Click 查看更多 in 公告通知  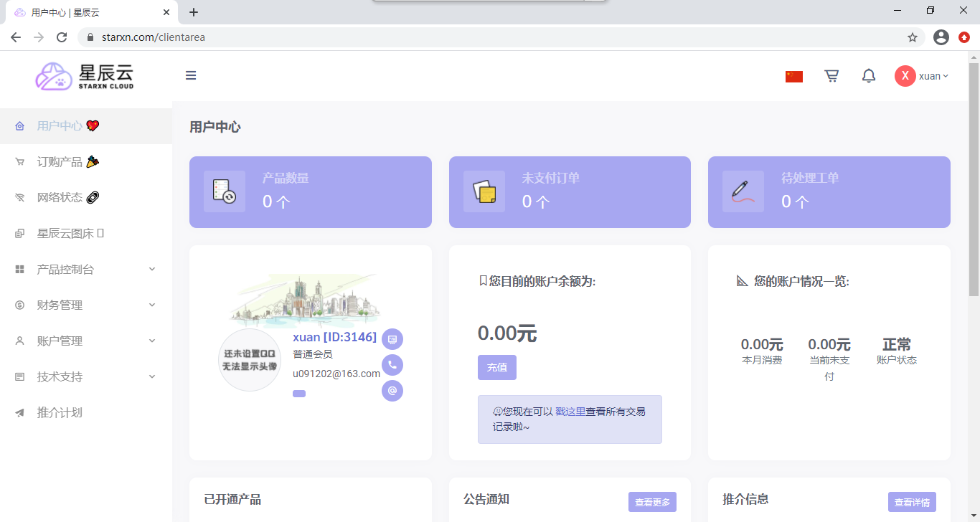point(652,502)
